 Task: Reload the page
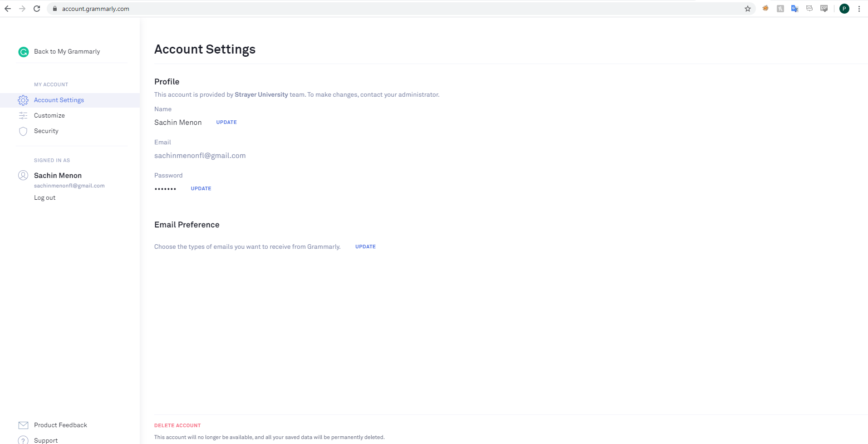point(37,9)
